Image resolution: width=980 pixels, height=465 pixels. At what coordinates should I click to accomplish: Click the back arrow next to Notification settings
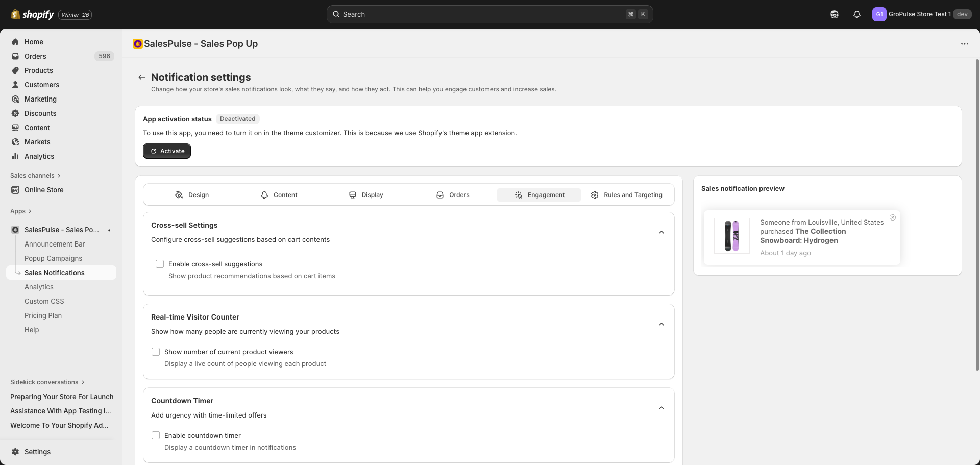tap(141, 77)
